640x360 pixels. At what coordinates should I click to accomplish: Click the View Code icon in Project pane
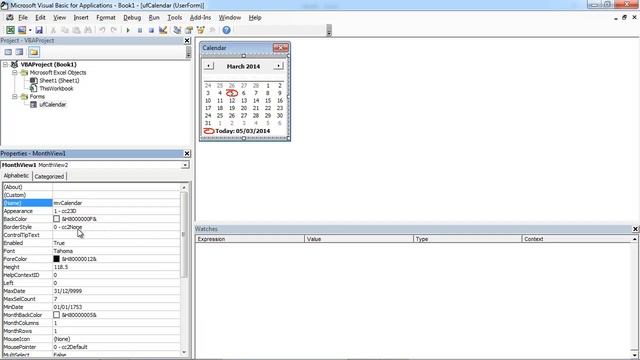tap(8, 52)
